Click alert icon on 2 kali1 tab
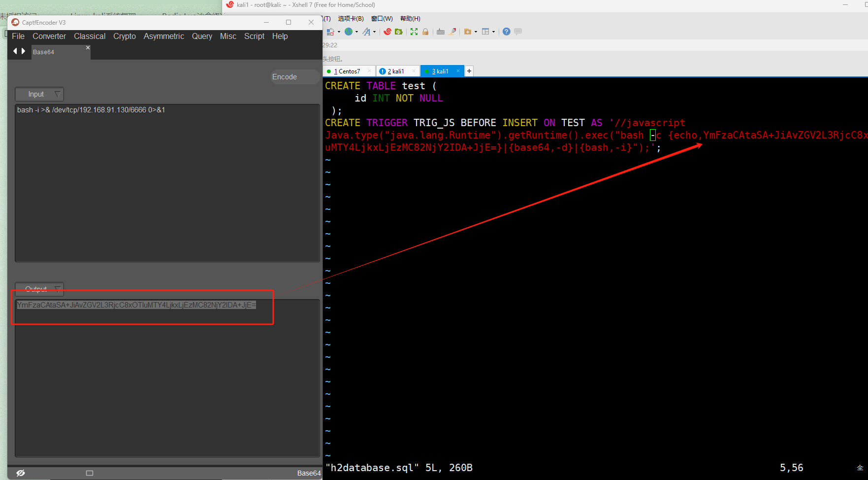The width and height of the screenshot is (868, 480). click(383, 71)
